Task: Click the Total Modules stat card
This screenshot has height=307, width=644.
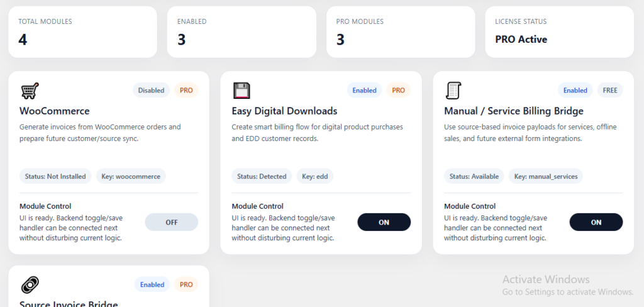Action: (x=82, y=31)
